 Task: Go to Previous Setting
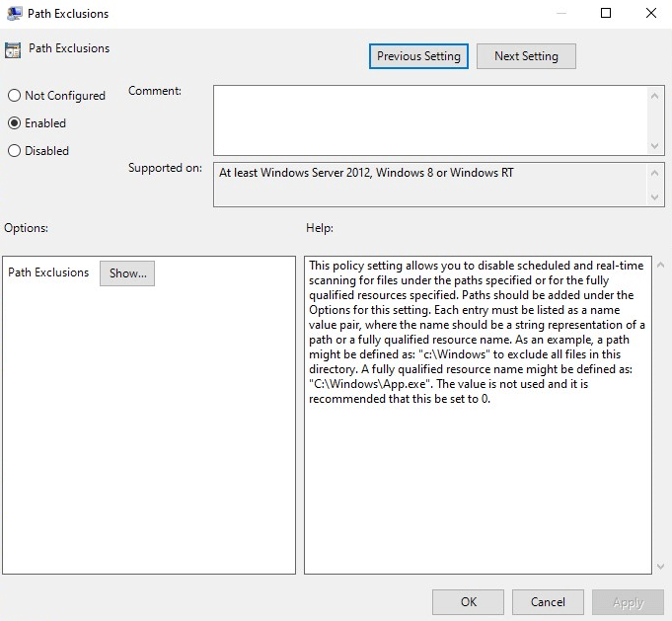418,56
